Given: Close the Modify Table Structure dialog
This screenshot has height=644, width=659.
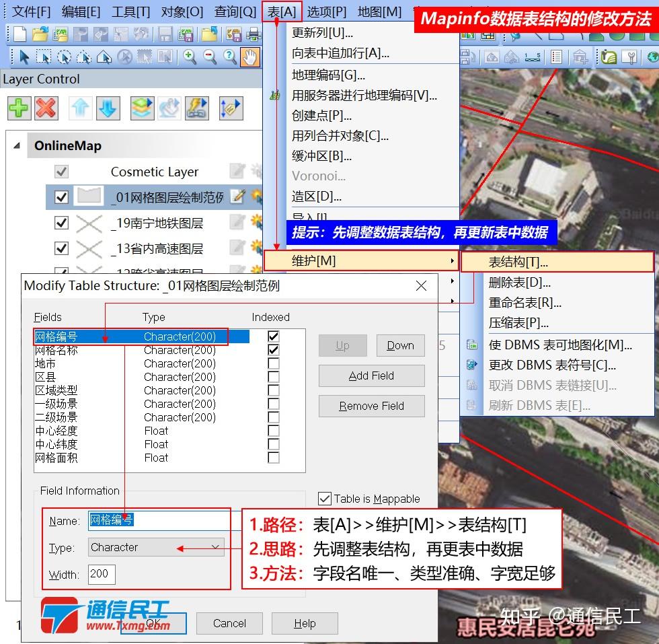Looking at the screenshot, I should (x=421, y=286).
